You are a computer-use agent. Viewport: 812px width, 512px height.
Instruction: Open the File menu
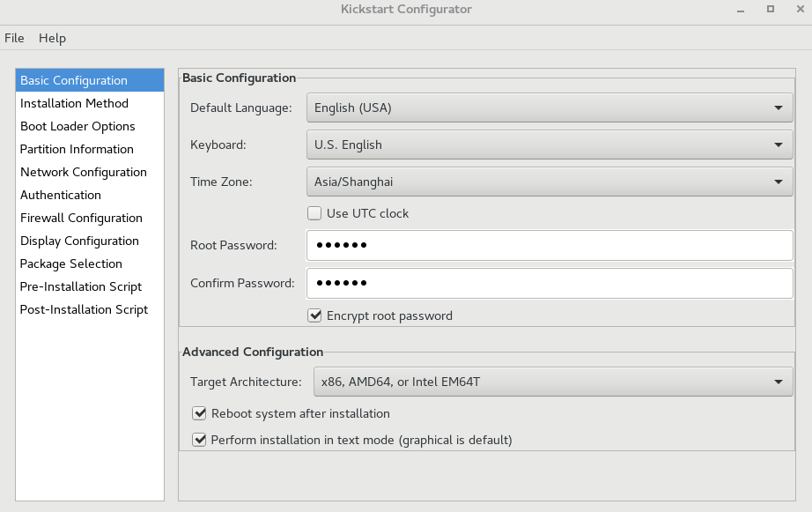coord(14,38)
